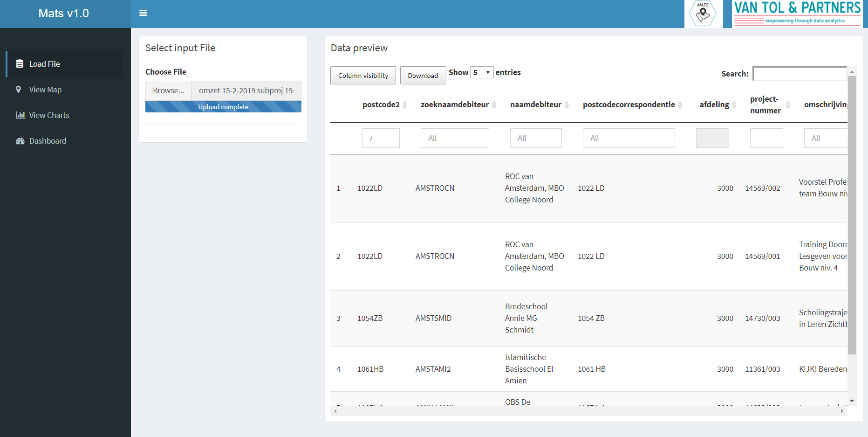This screenshot has height=437, width=868.
Task: Click the afdeling column header
Action: click(x=714, y=104)
